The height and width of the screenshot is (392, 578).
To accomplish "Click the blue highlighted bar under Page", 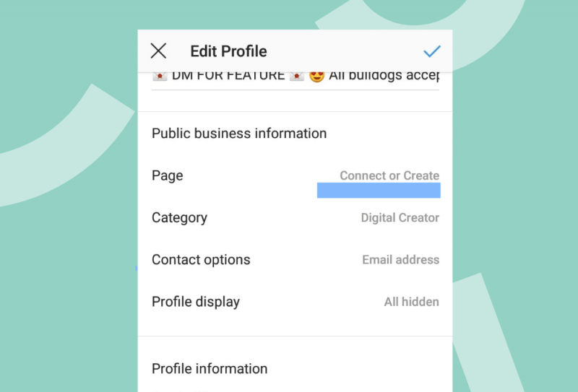I will pyautogui.click(x=379, y=191).
